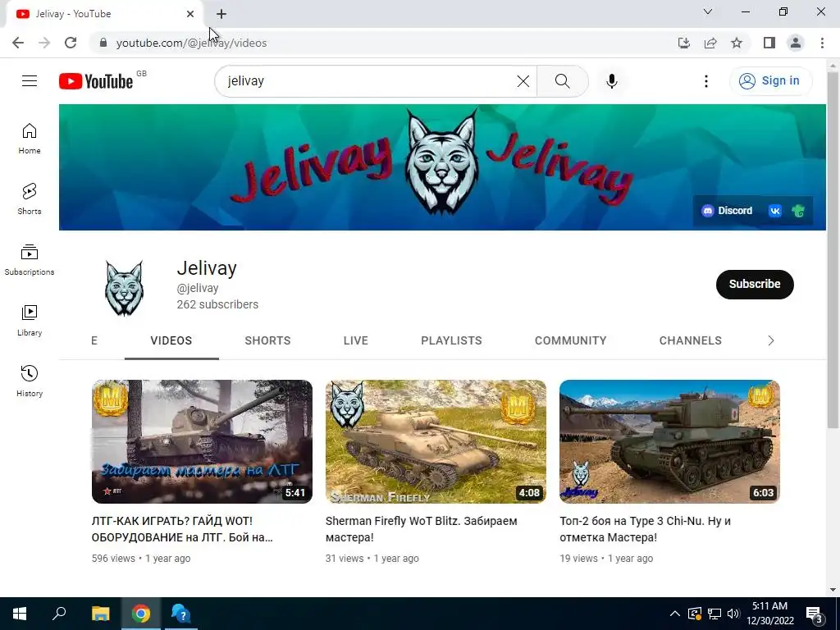Open the ЛТГ tank video thumbnail

pos(202,441)
